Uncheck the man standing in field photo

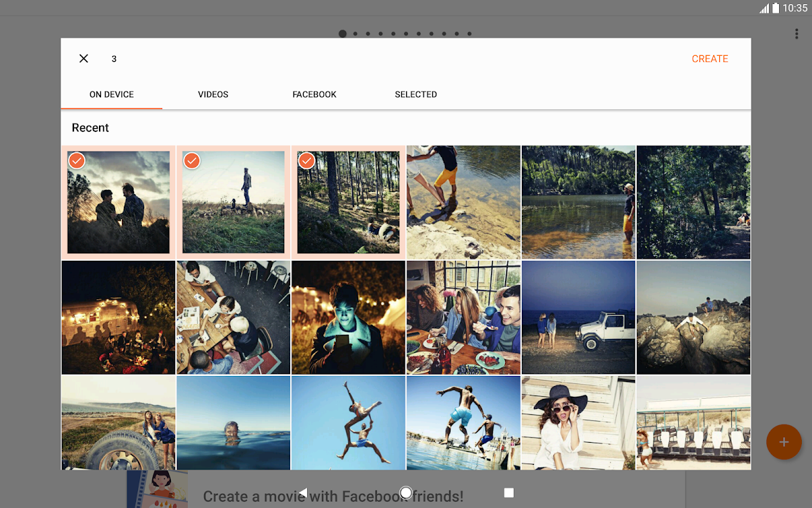pyautogui.click(x=233, y=202)
